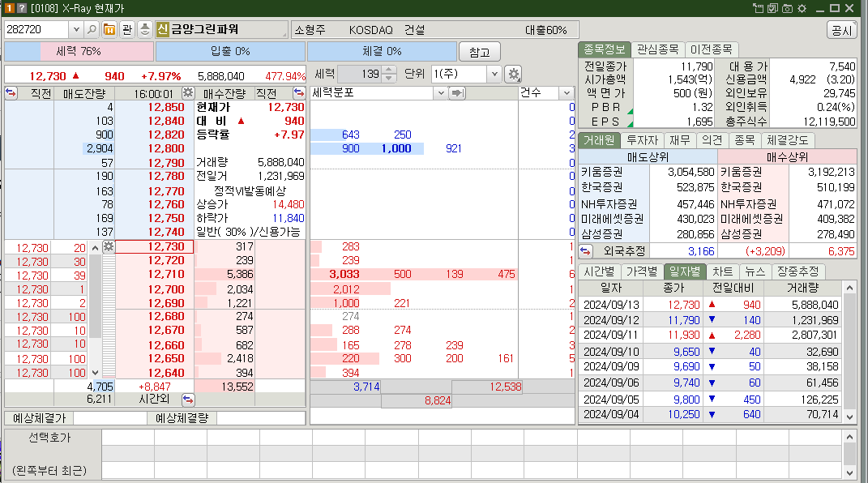Viewport: 868px width, 483px height.
Task: Click the 예상체결가 input box
Action: (109, 417)
